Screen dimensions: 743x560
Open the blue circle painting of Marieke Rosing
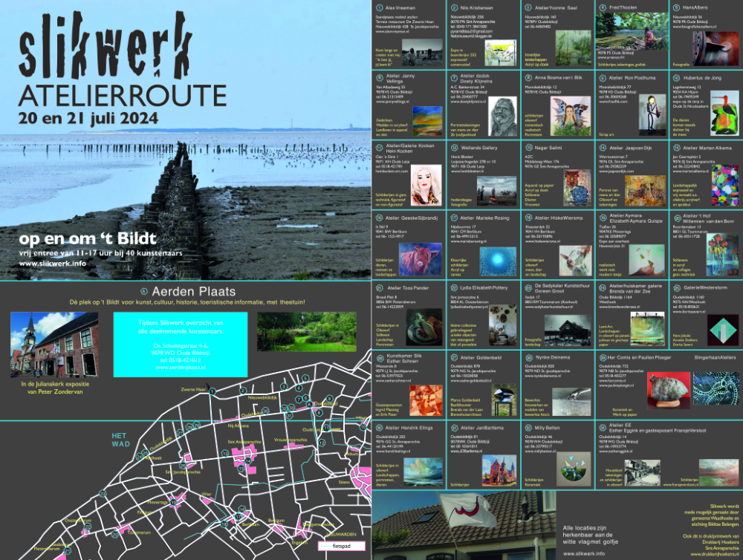point(498,261)
